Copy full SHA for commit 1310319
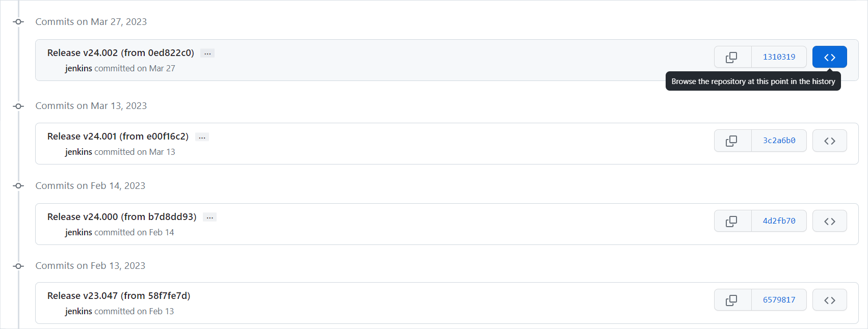 click(732, 57)
